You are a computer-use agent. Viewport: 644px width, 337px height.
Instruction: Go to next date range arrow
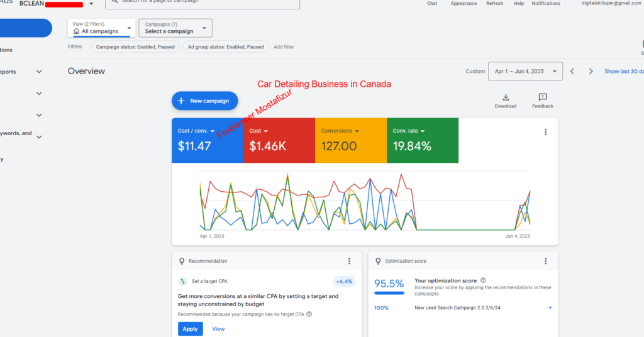point(591,72)
